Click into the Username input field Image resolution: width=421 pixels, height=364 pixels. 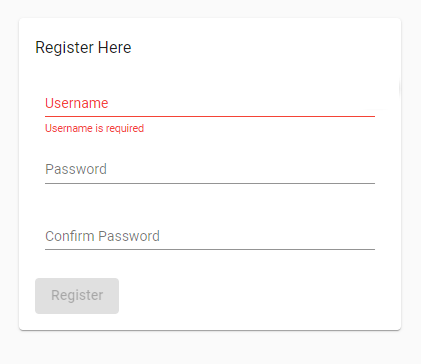tap(210, 103)
